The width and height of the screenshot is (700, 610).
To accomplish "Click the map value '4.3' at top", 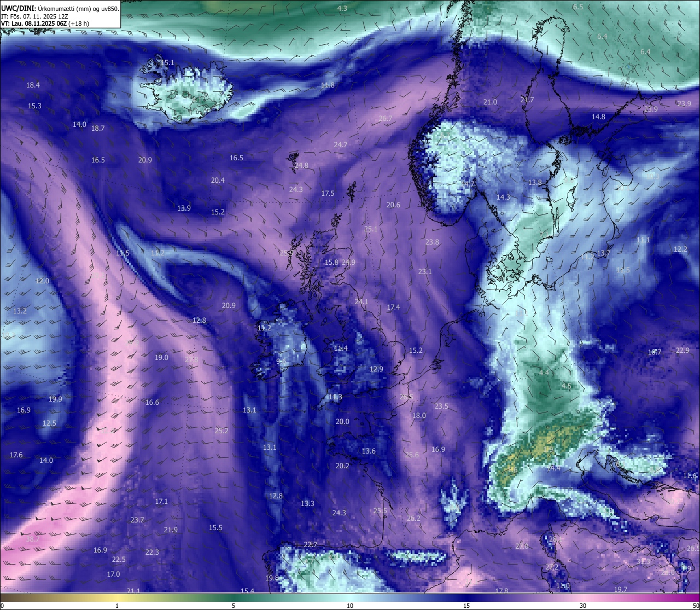I will [342, 8].
